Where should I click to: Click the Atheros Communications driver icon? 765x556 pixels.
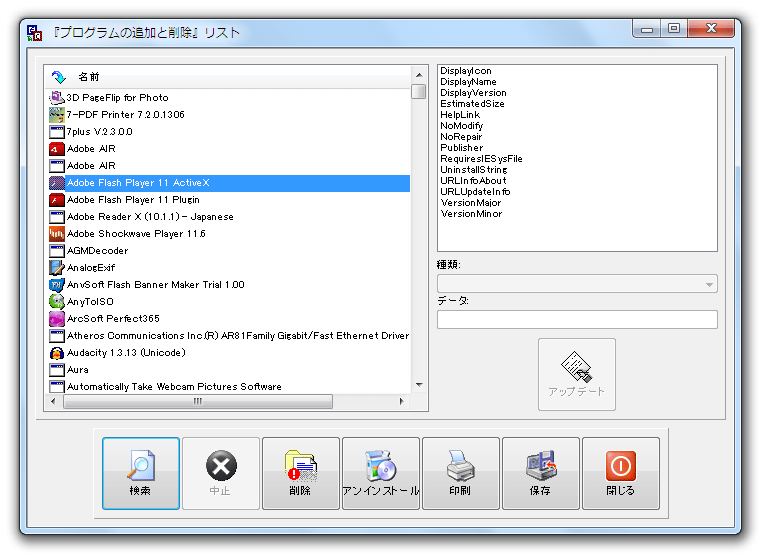57,336
